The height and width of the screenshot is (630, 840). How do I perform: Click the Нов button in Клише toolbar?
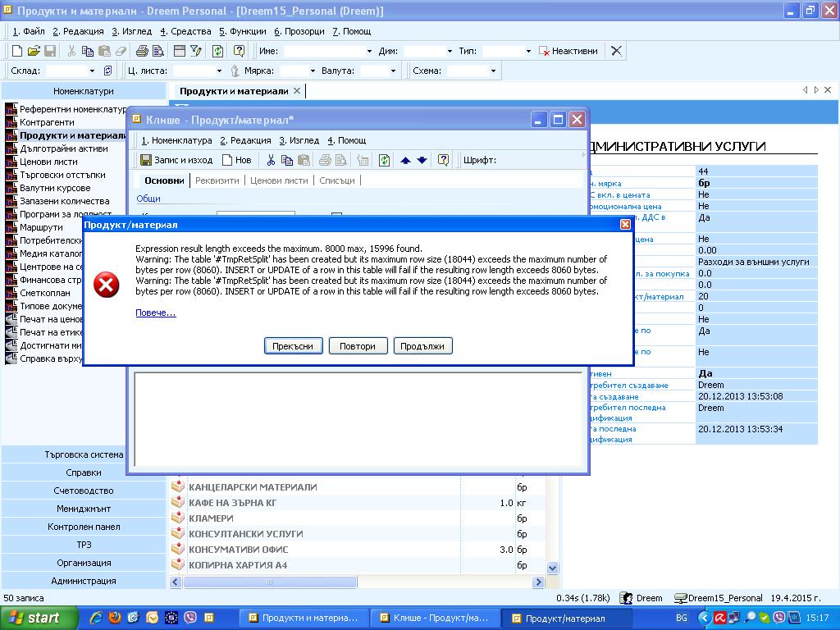click(237, 160)
